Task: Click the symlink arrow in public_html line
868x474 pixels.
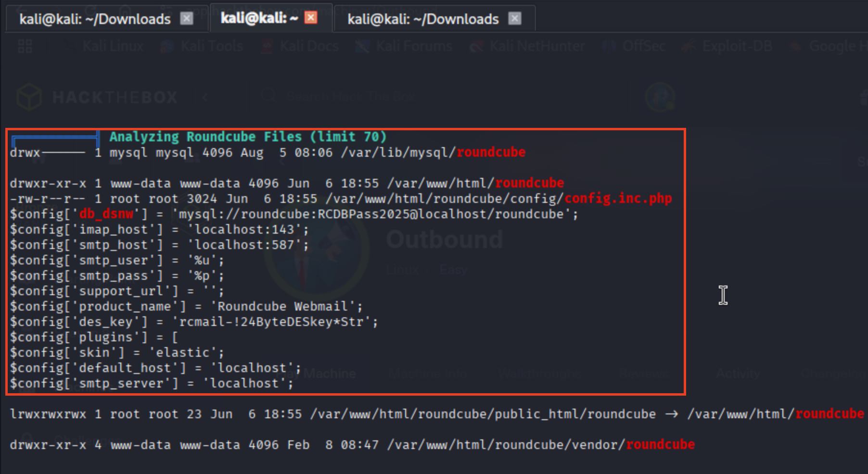Action: (671, 414)
